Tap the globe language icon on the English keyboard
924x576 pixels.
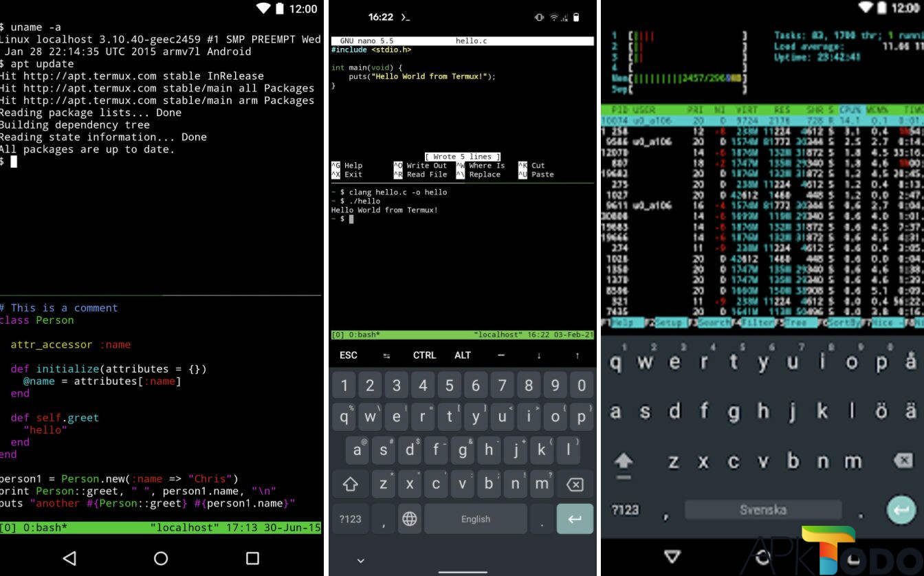[x=409, y=519]
